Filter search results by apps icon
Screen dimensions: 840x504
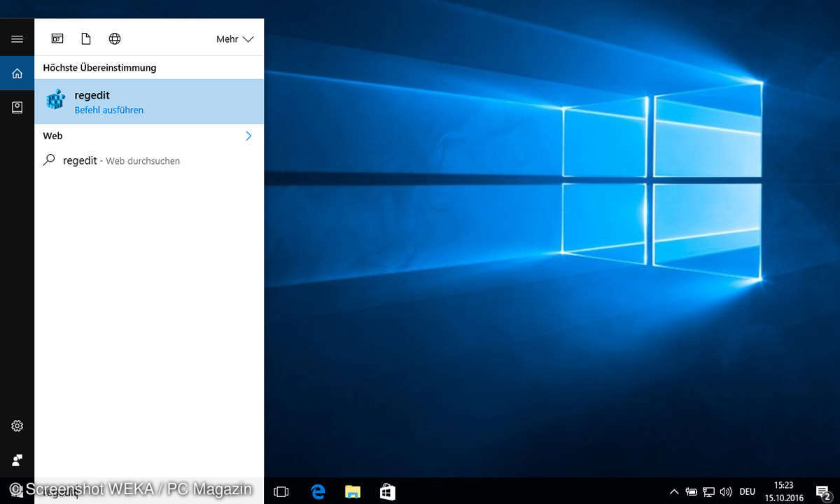point(57,38)
